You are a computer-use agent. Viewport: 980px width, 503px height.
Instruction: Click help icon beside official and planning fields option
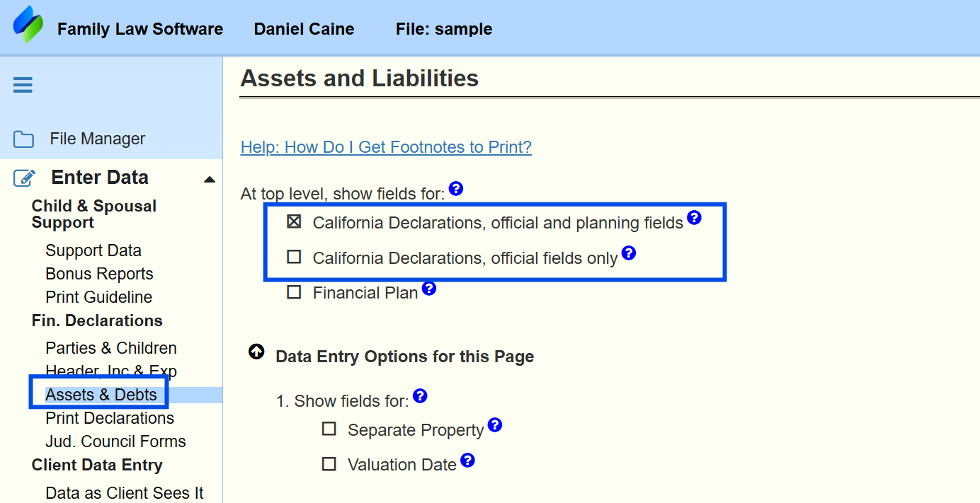pos(695,218)
